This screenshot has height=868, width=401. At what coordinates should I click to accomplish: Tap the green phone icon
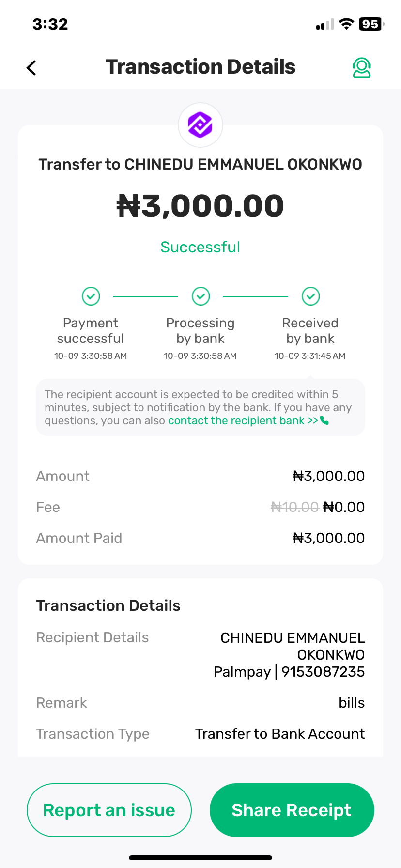(324, 420)
